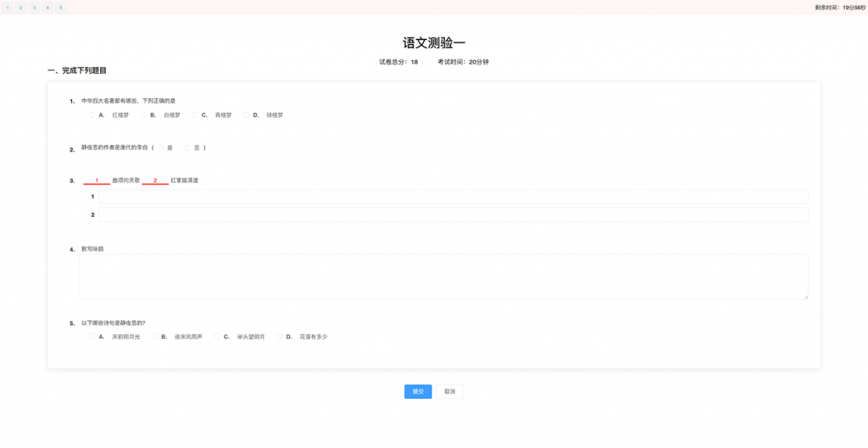This screenshot has height=448, width=868.
Task: Click the text 红掌拨清波
Action: 184,180
